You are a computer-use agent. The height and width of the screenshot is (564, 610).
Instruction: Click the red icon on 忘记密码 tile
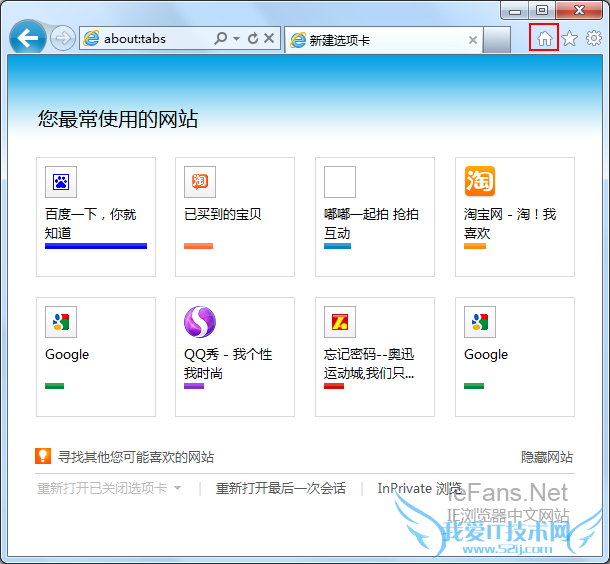(340, 322)
